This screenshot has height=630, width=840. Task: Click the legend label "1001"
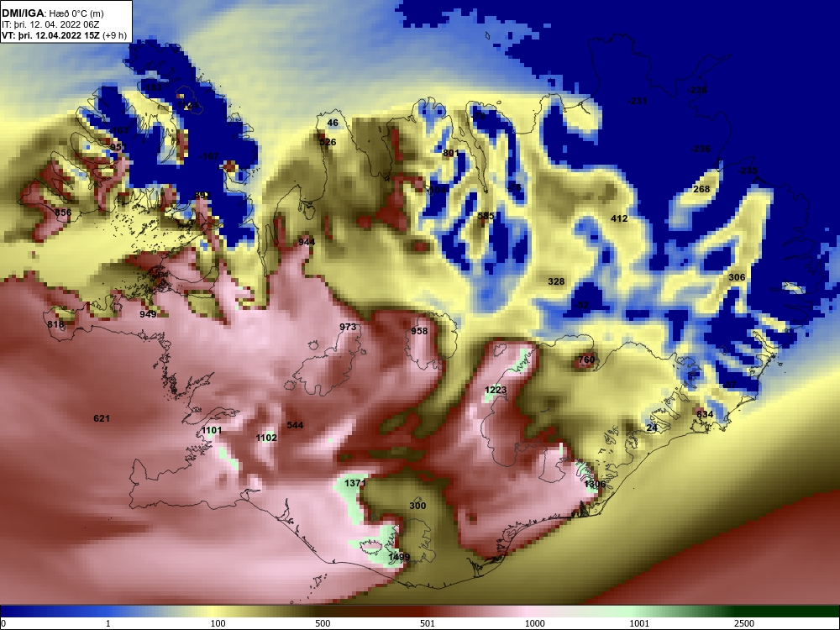point(639,623)
